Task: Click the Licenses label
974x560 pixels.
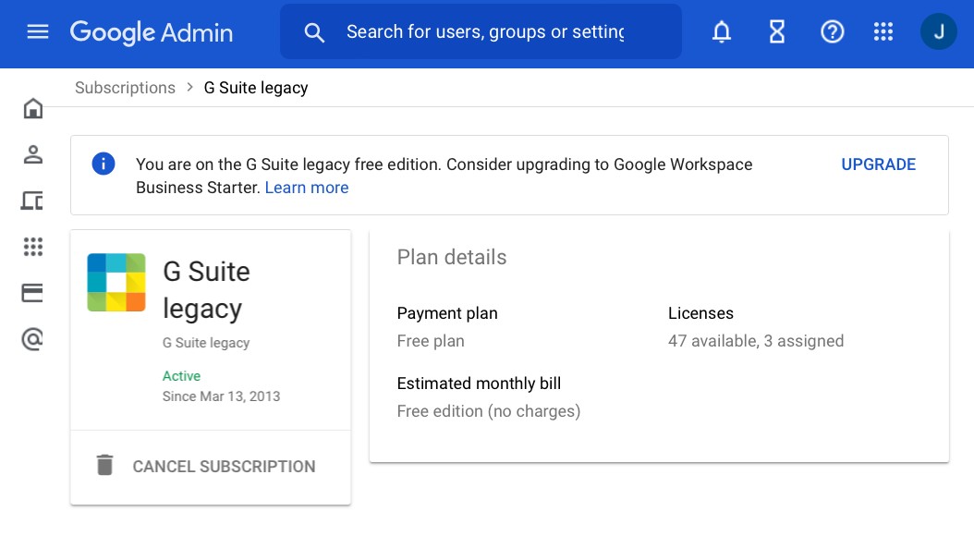Action: pos(700,313)
